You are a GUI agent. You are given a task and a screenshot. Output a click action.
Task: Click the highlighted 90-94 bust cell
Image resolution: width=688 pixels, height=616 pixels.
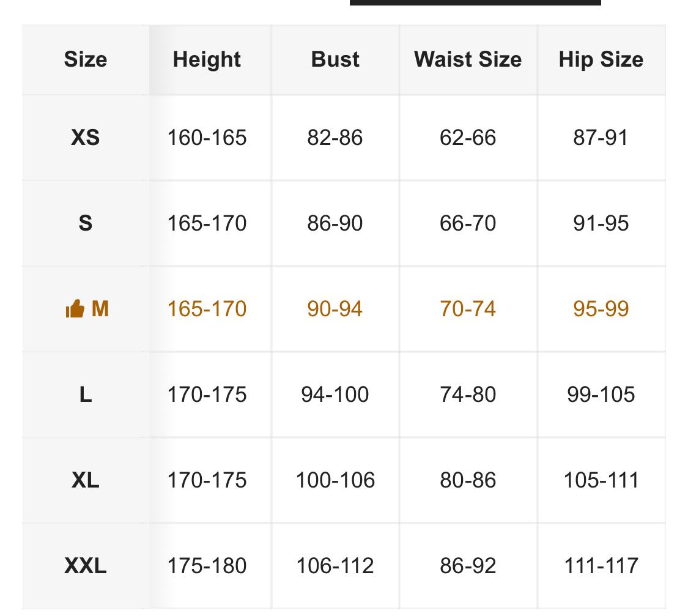click(x=335, y=309)
